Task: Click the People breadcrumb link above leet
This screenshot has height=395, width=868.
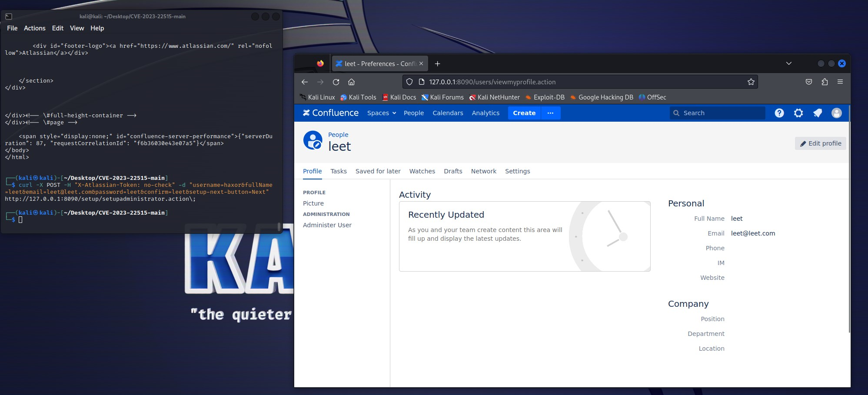Action: click(338, 135)
